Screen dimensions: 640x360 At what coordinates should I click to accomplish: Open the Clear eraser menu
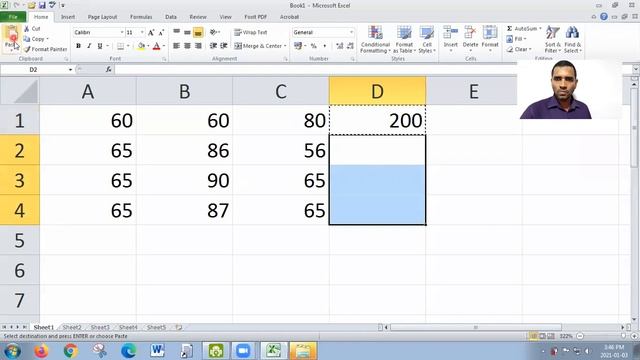[519, 49]
